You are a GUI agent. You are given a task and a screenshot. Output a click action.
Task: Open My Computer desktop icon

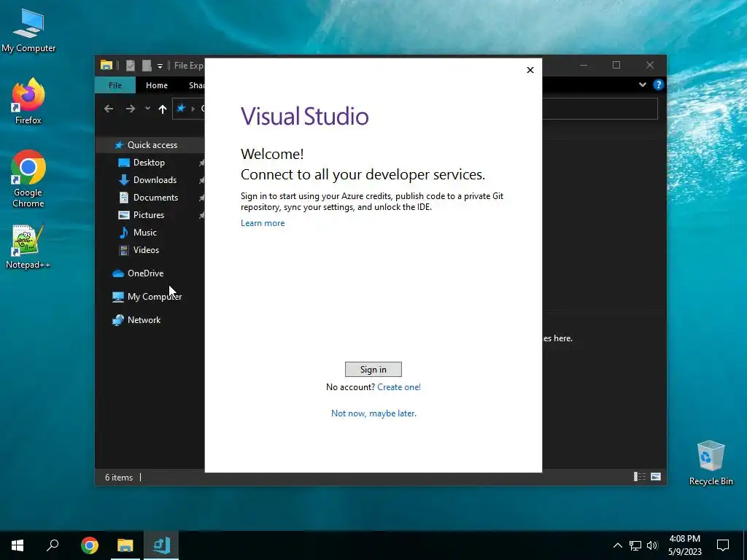click(x=28, y=31)
